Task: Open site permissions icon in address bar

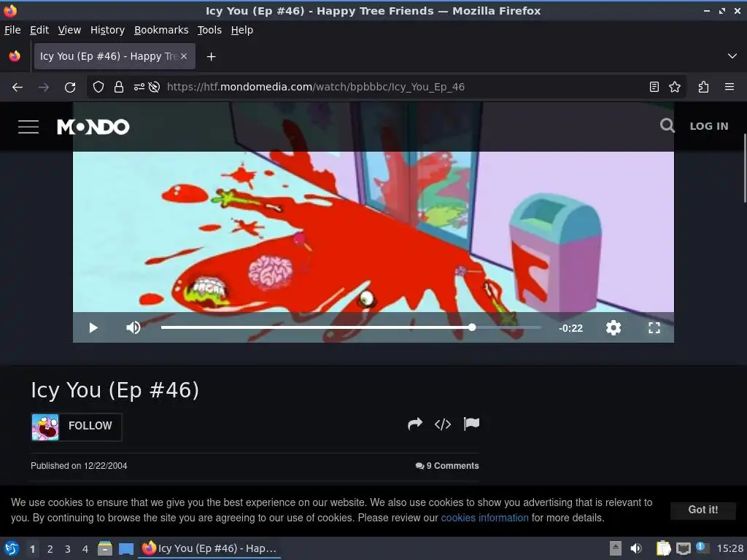Action: point(139,87)
